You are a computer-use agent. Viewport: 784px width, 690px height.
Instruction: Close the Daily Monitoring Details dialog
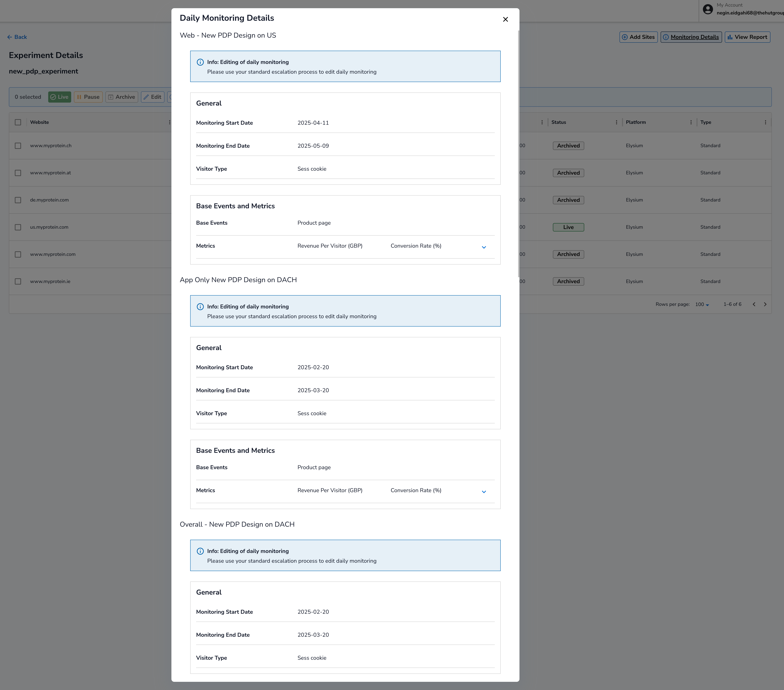pyautogui.click(x=505, y=20)
